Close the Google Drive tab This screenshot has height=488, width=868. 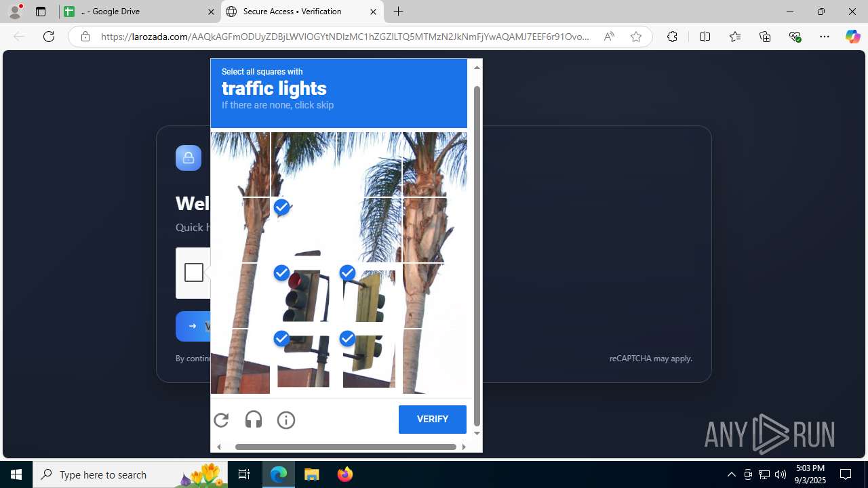pos(211,12)
